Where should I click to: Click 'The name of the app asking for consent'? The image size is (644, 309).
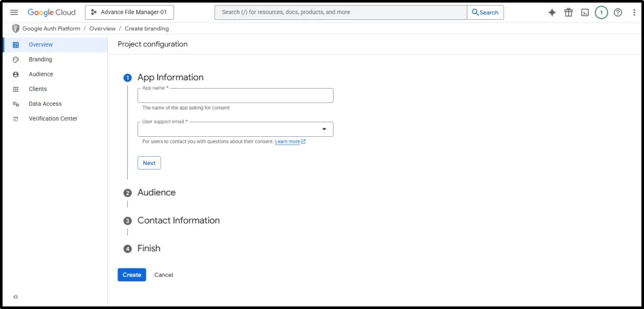click(x=186, y=108)
